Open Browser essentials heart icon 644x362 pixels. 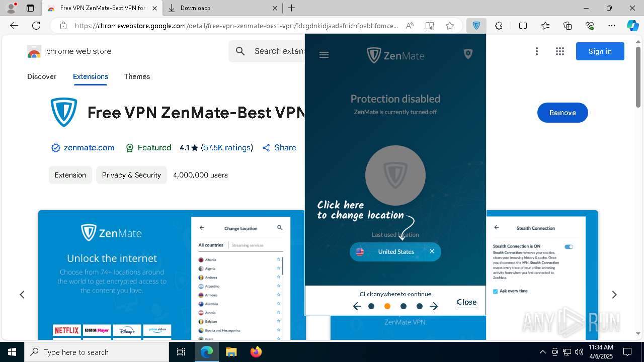[590, 26]
